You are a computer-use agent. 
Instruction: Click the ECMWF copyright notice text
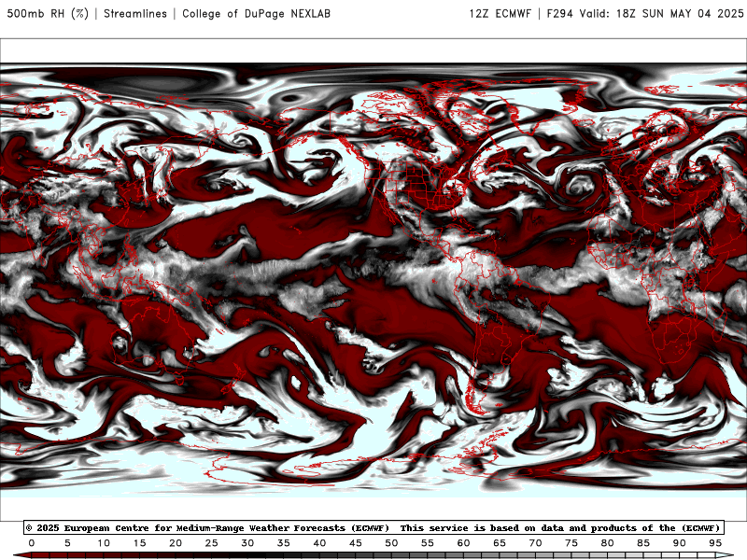pyautogui.click(x=373, y=527)
